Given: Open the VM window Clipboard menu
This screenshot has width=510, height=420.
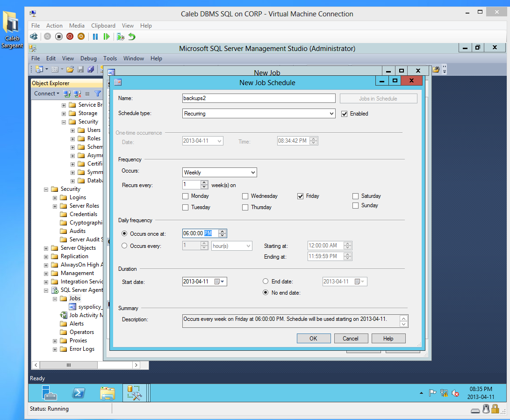Looking at the screenshot, I should point(103,26).
